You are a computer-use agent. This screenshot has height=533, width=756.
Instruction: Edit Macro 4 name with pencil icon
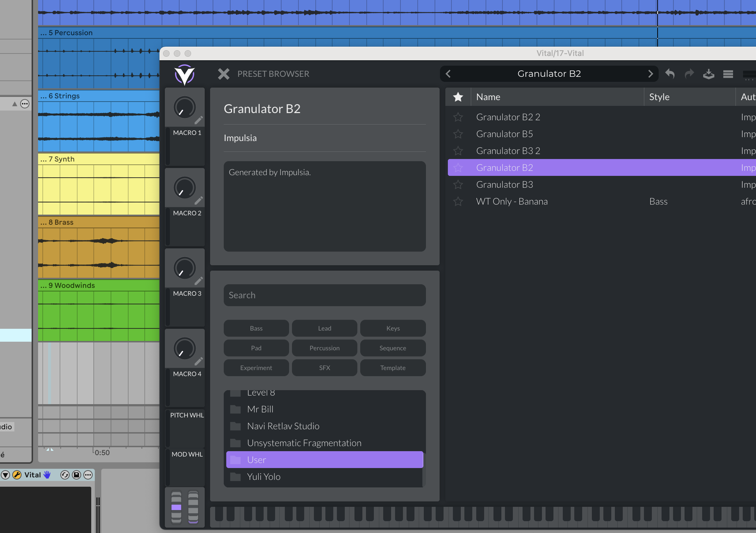199,361
